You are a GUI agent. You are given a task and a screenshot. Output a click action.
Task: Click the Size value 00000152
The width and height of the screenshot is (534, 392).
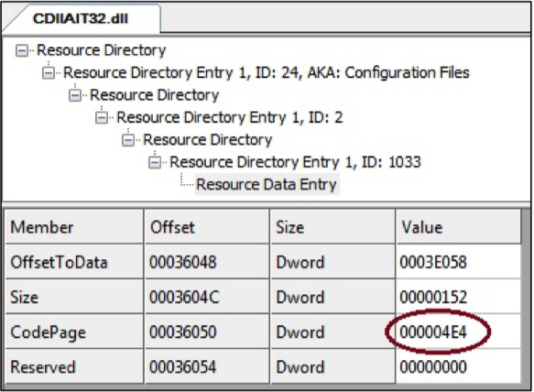[459, 297]
